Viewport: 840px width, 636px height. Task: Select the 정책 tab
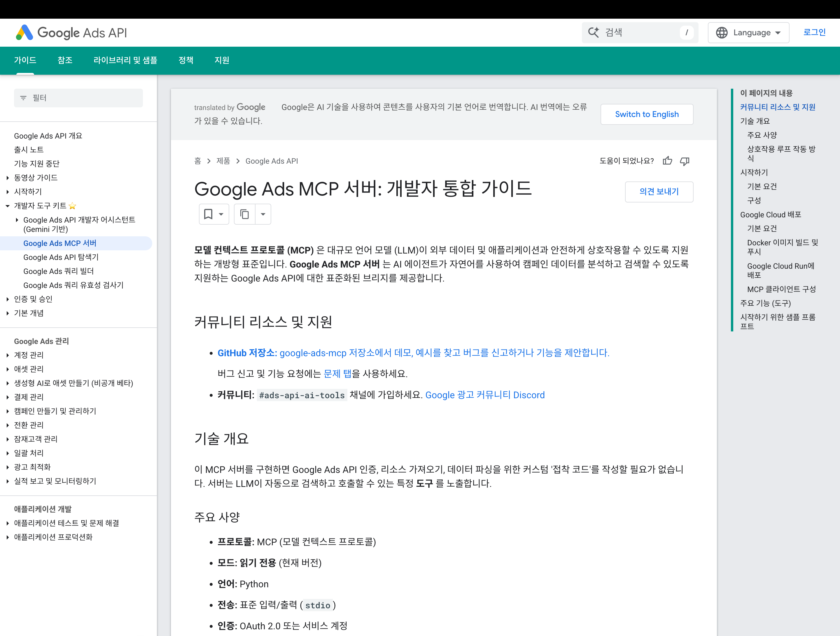point(186,60)
